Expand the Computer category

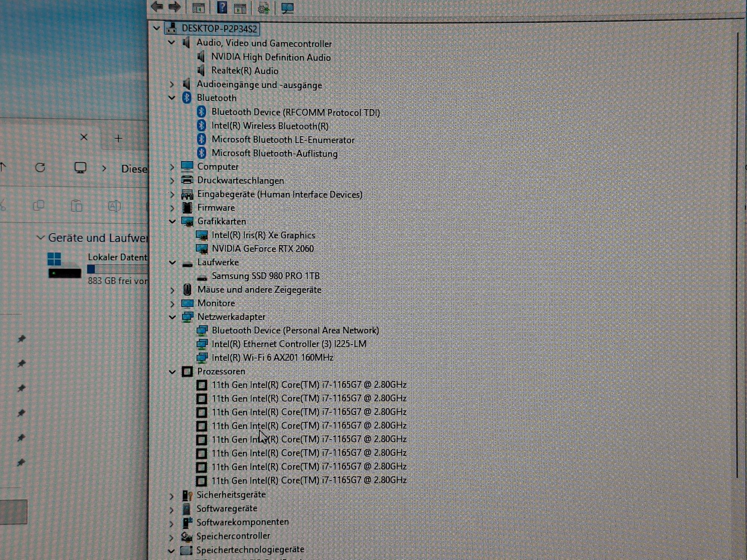click(x=172, y=167)
